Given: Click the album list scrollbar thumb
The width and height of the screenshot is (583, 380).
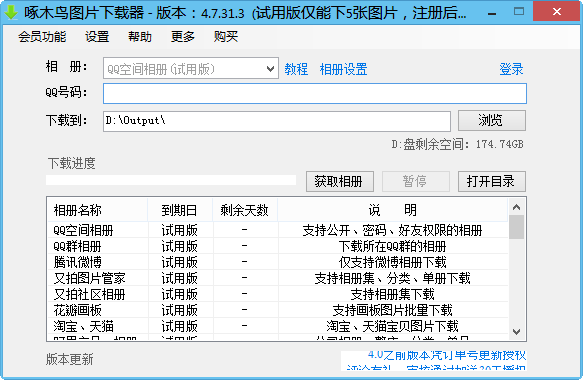Looking at the screenshot, I should (516, 227).
